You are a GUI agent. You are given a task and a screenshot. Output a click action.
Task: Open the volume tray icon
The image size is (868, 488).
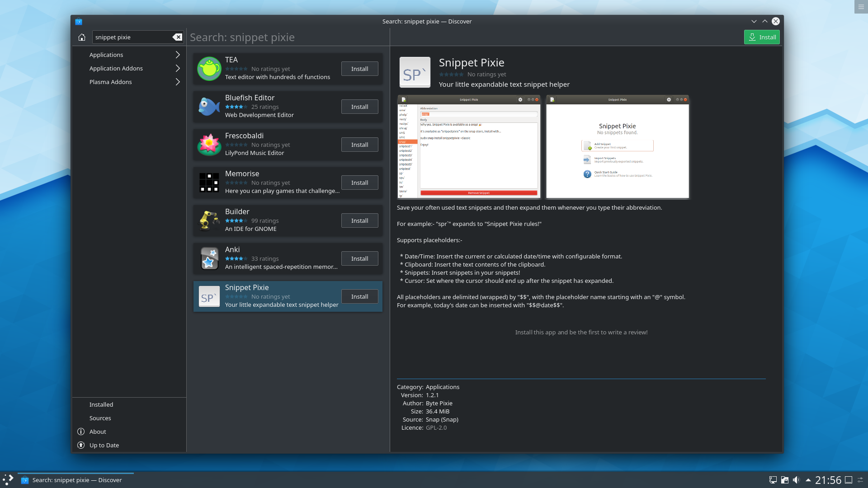[796, 480]
